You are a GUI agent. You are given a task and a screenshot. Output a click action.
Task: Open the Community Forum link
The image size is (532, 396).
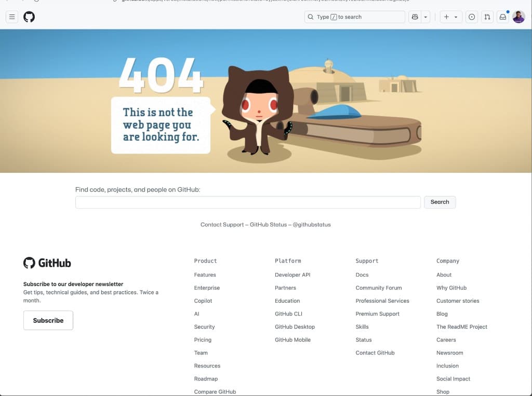379,288
